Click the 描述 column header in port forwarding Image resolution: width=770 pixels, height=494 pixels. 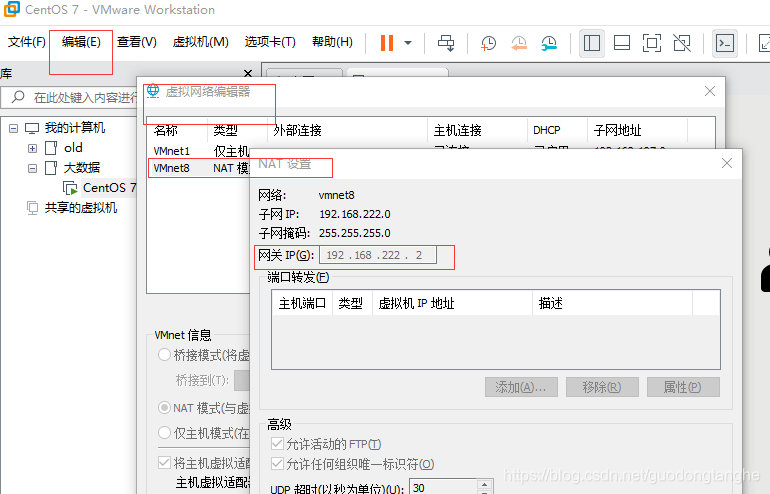click(613, 303)
